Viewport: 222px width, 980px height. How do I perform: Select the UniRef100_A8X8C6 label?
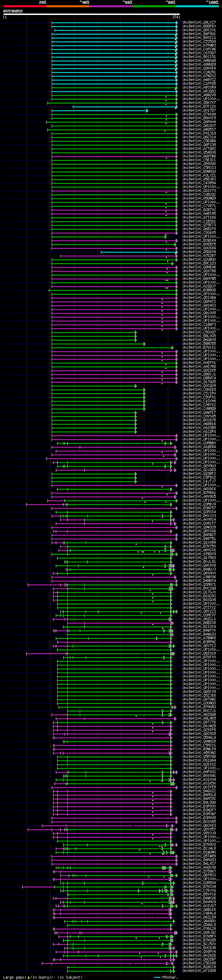pos(199,489)
